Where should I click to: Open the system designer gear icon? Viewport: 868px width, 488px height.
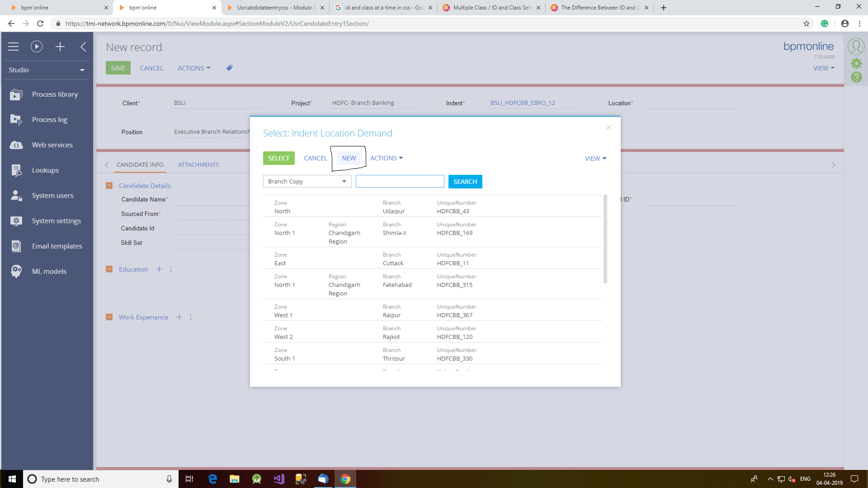(856, 63)
